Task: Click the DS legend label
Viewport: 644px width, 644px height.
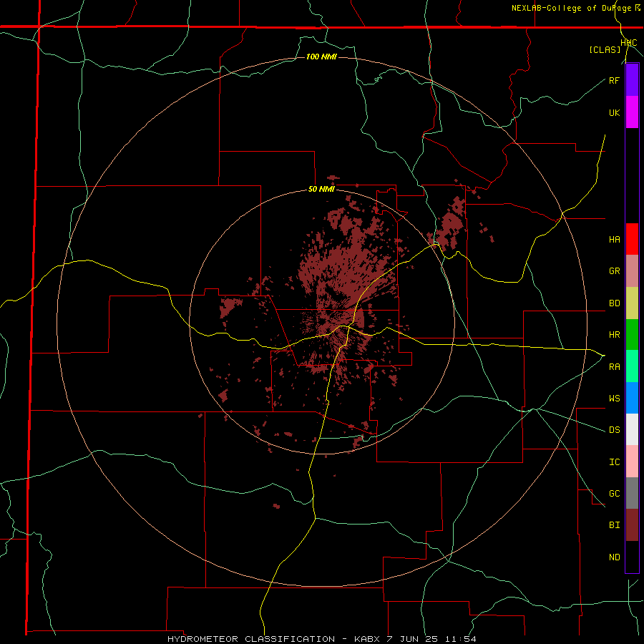Action: click(x=614, y=430)
